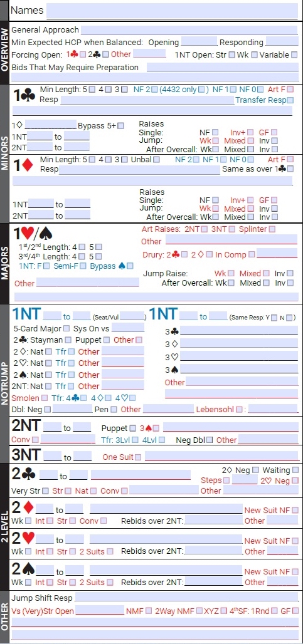
Task: Click the 3♣ response text field
Action: (239, 331)
